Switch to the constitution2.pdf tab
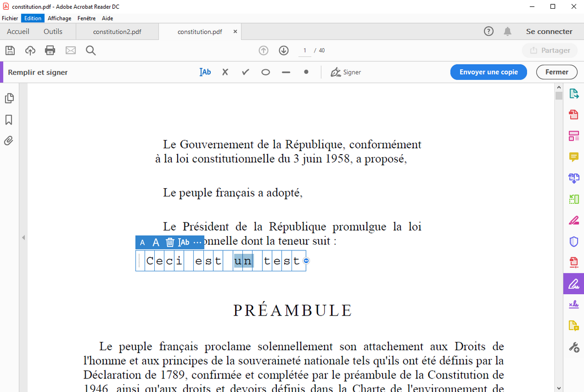This screenshot has width=584, height=392. [x=117, y=32]
